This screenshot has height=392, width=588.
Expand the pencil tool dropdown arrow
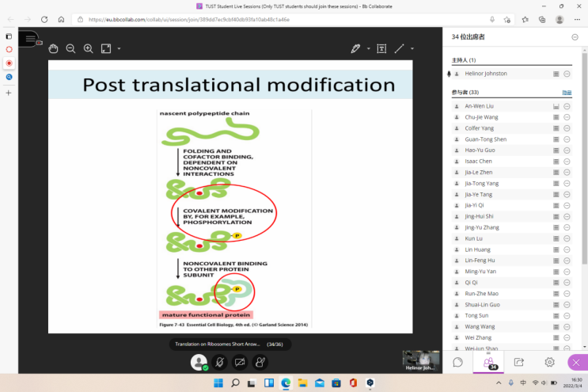[x=368, y=48]
